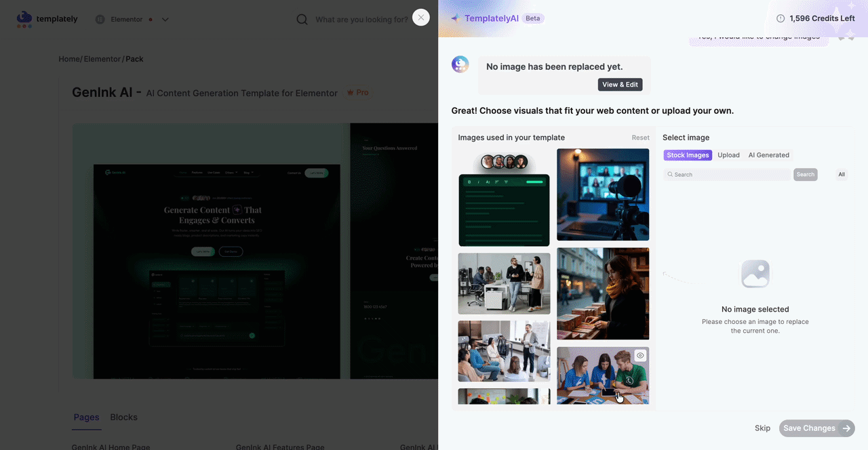Click the View & Edit button

620,85
